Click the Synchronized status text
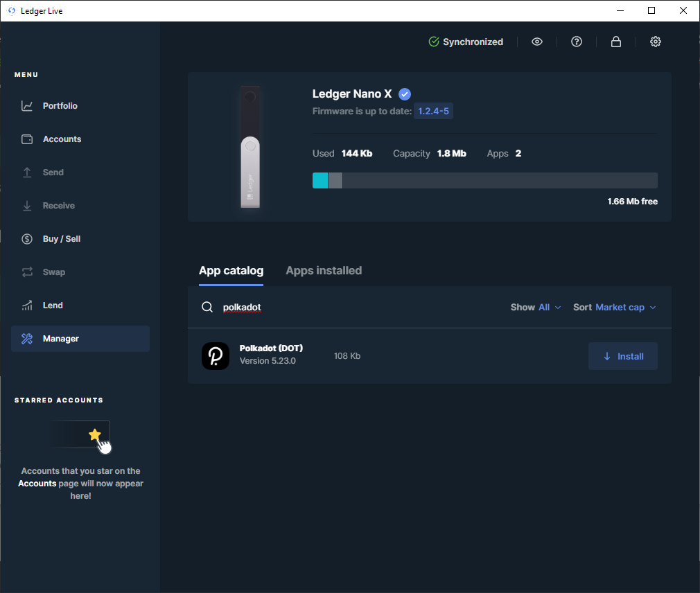 (x=473, y=42)
